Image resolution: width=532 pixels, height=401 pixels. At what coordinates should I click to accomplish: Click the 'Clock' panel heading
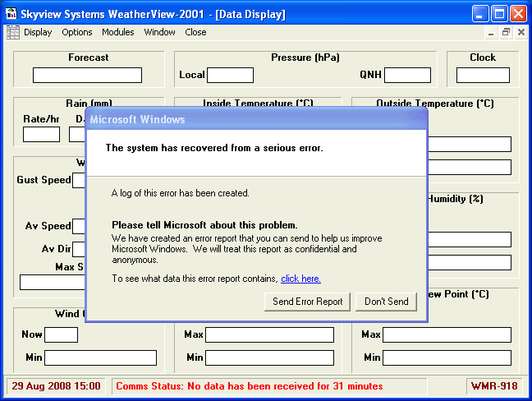pyautogui.click(x=483, y=58)
